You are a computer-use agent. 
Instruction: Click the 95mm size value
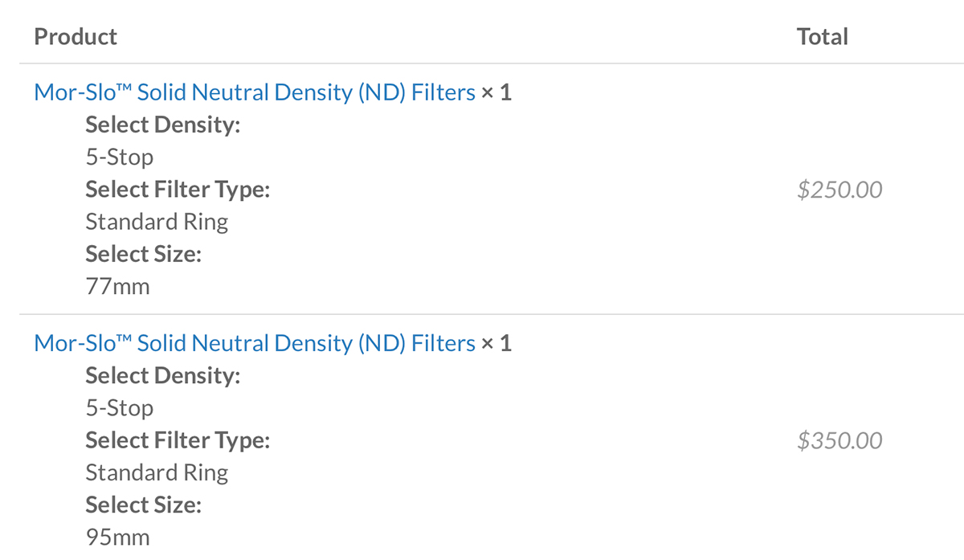[x=118, y=538]
